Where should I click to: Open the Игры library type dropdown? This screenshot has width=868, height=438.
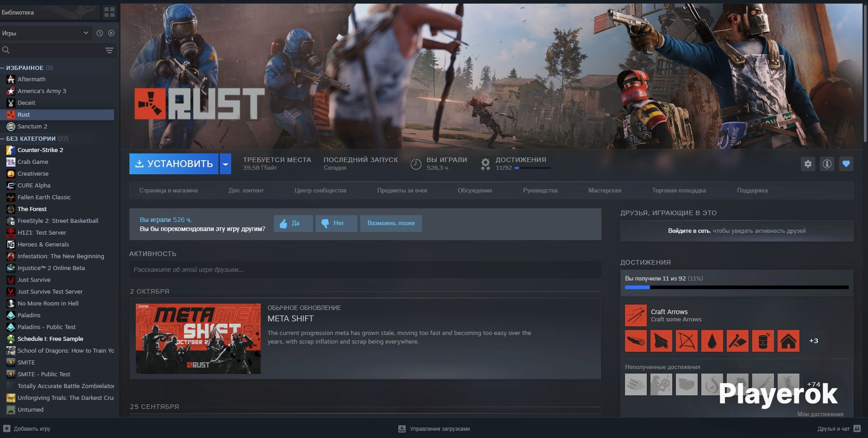pyautogui.click(x=45, y=33)
